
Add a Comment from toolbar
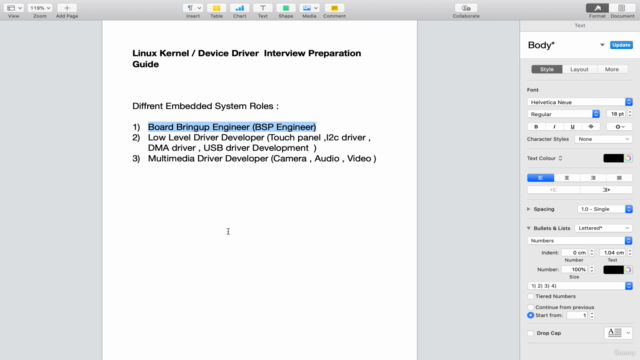pyautogui.click(x=334, y=8)
